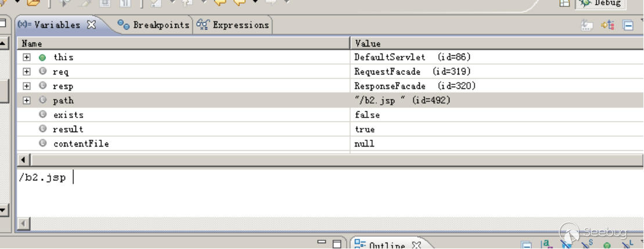Click Collapse All icon in Variables view
This screenshot has width=644, height=249.
(x=628, y=26)
